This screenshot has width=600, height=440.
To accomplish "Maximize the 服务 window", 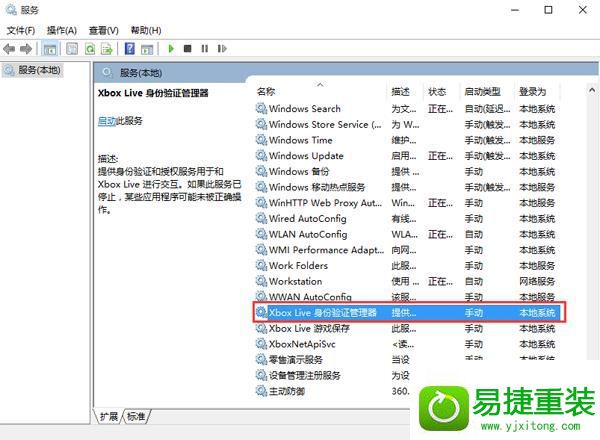I will click(548, 10).
